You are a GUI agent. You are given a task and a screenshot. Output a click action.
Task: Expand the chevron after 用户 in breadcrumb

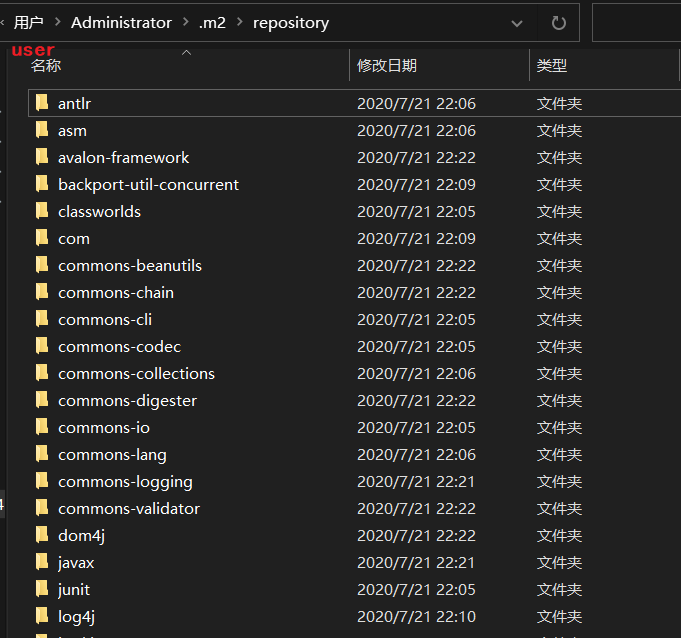[57, 22]
